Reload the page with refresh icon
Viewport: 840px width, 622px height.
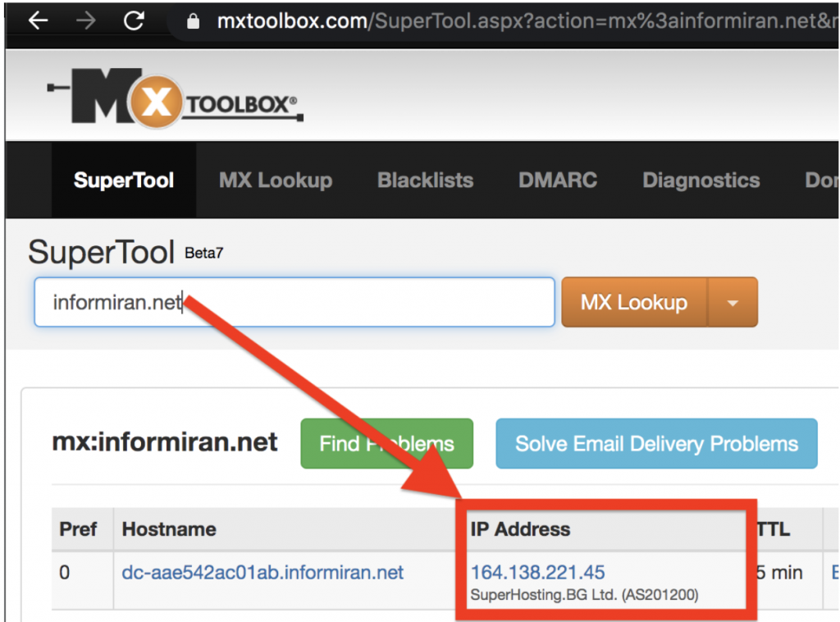pyautogui.click(x=134, y=21)
